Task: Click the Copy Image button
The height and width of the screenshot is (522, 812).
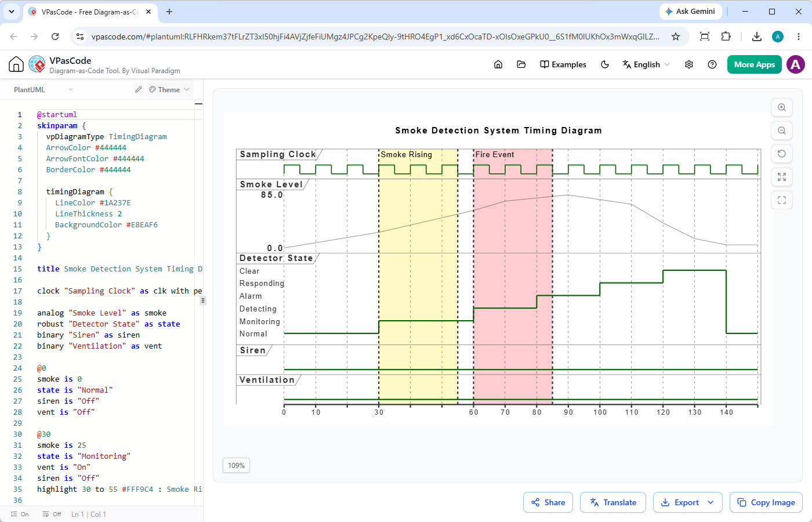Action: pos(766,502)
